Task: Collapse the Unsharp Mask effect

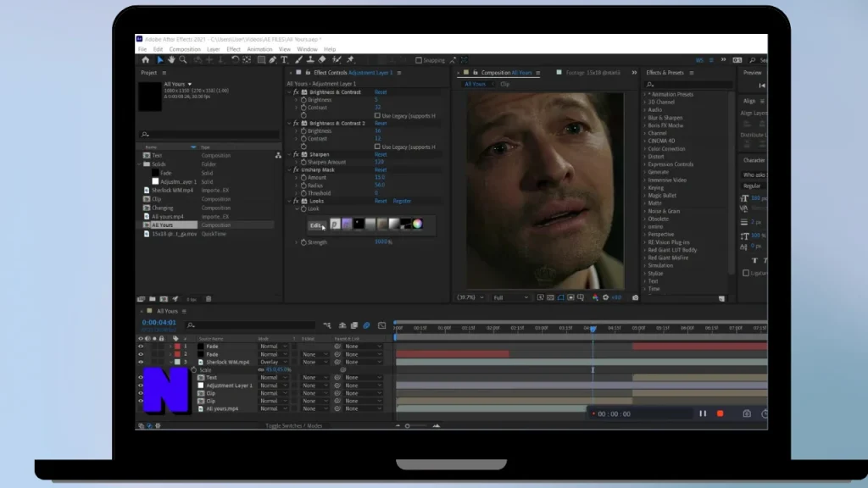Action: (x=290, y=169)
